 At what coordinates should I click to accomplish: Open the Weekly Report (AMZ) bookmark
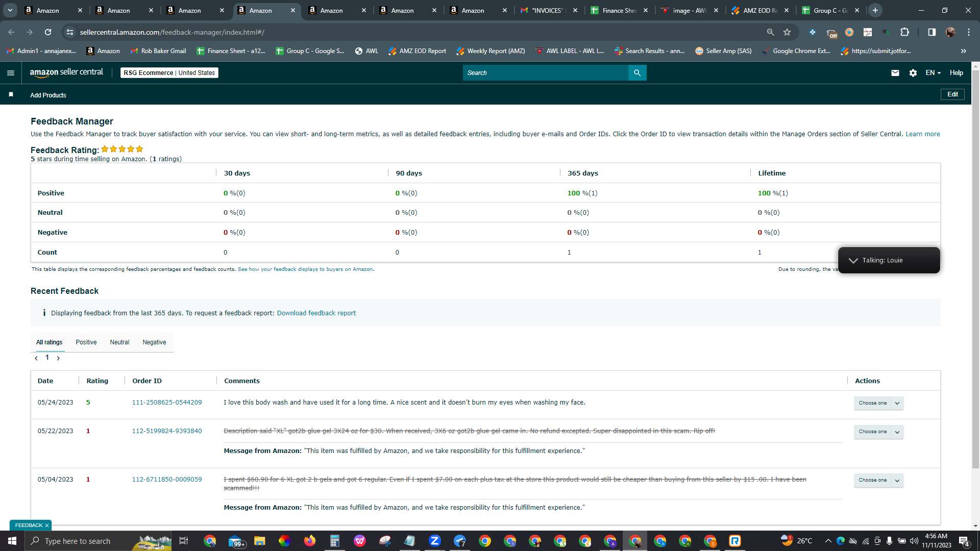point(491,51)
